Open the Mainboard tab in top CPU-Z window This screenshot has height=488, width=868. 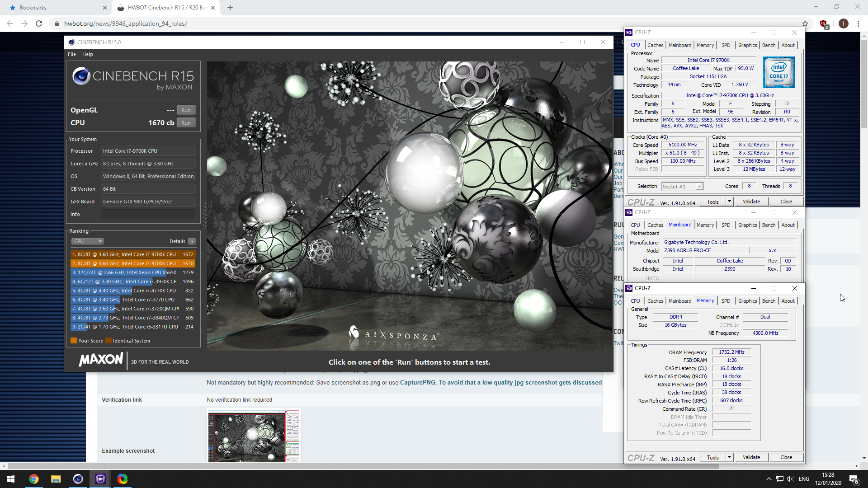point(680,45)
